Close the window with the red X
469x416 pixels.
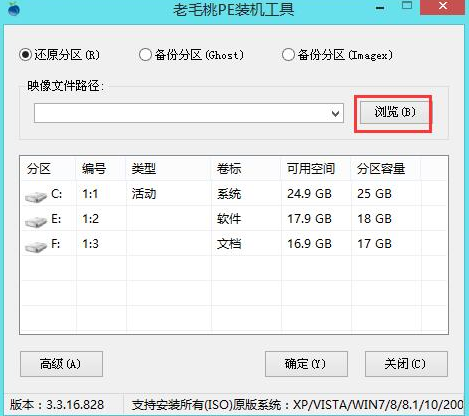pyautogui.click(x=443, y=7)
